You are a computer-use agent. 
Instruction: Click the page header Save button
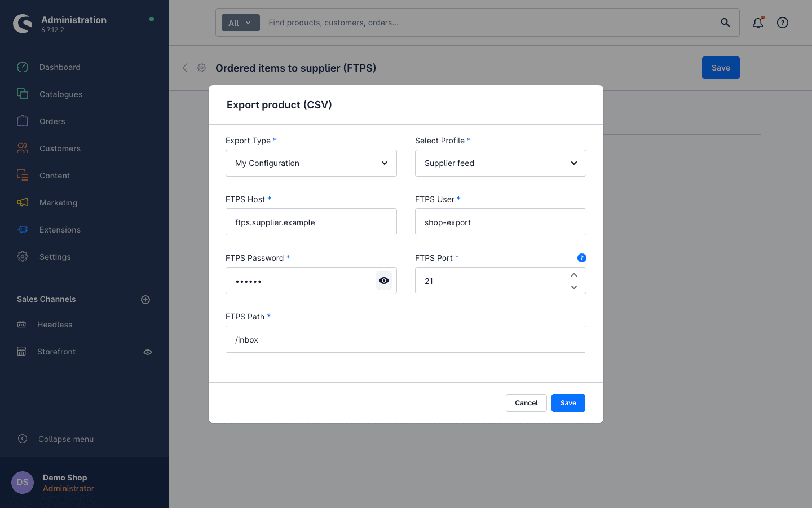721,68
